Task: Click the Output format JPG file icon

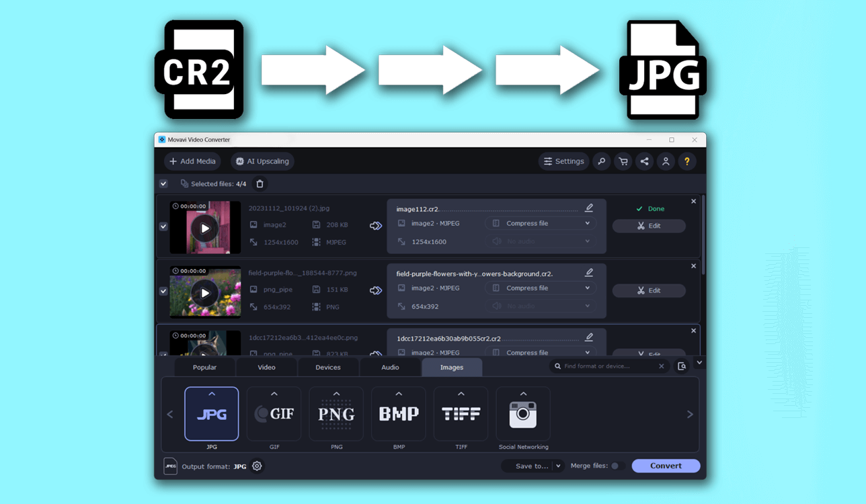Action: coord(171,466)
